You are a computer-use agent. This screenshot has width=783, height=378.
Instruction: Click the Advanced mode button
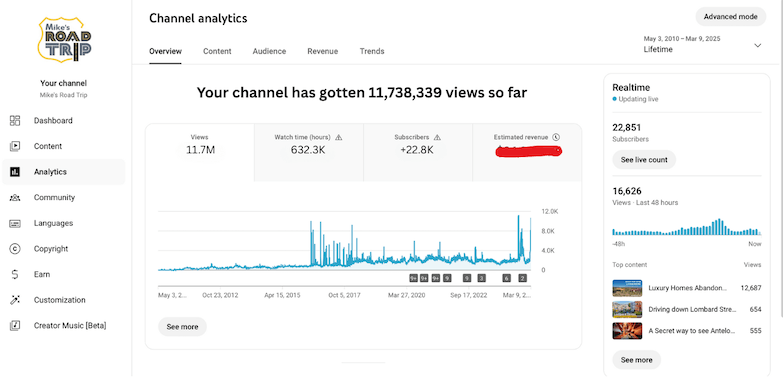pos(731,17)
